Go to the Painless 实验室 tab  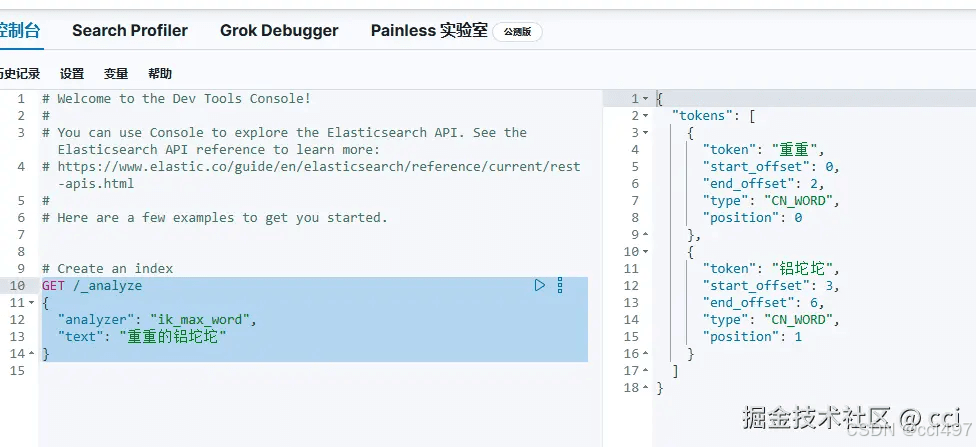pos(429,31)
